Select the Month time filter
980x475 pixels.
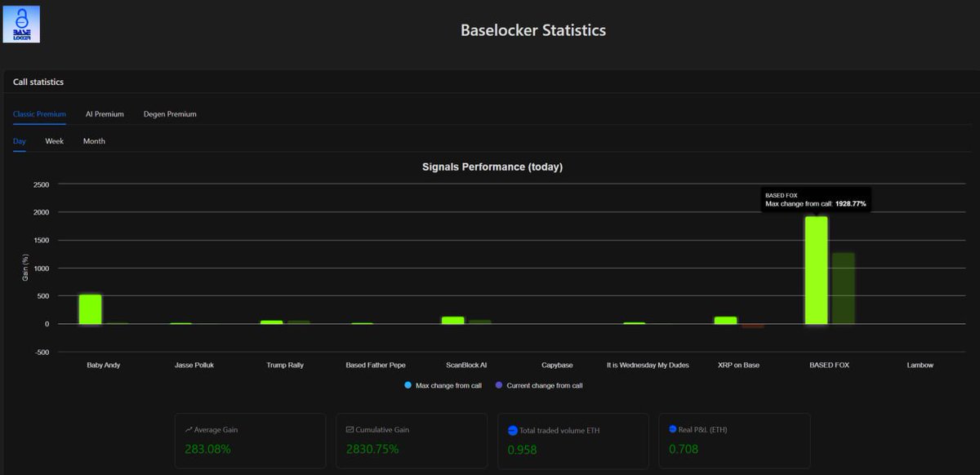tap(94, 141)
